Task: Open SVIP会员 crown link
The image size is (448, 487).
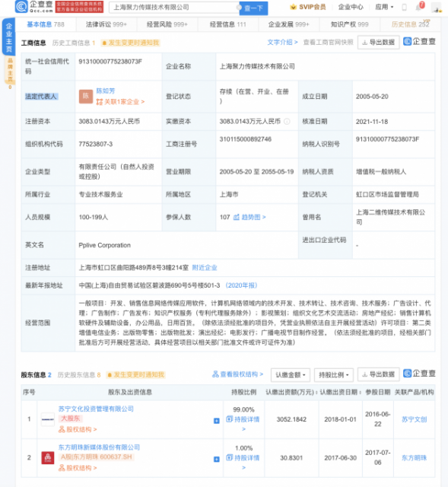Action: [x=308, y=7]
